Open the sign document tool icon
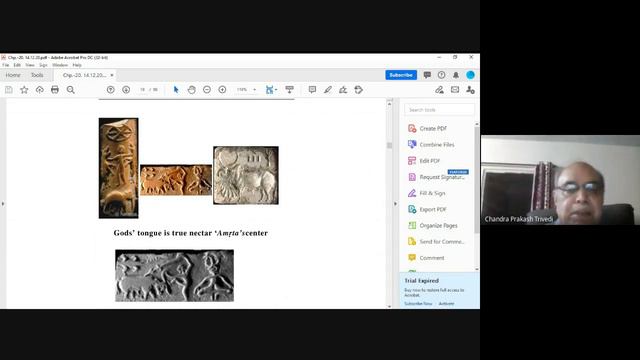The image size is (640, 360). [x=343, y=90]
